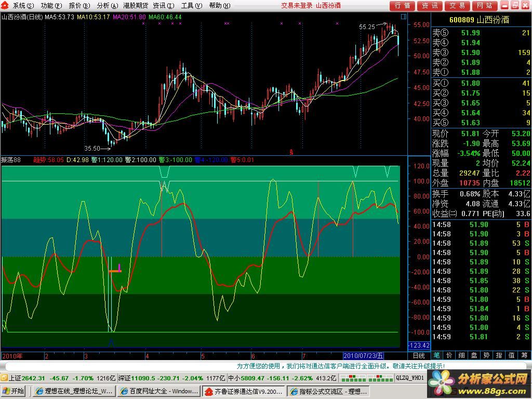This screenshot has height=399, width=532.
Task: Click the 交易未登录 山西汾酒 title text
Action: click(x=311, y=5)
